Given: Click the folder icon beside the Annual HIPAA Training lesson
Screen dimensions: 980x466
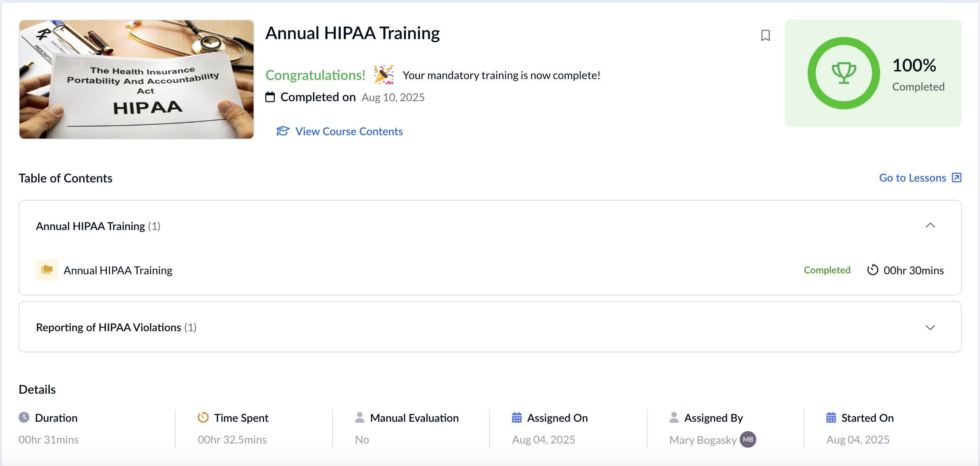Looking at the screenshot, I should [47, 270].
